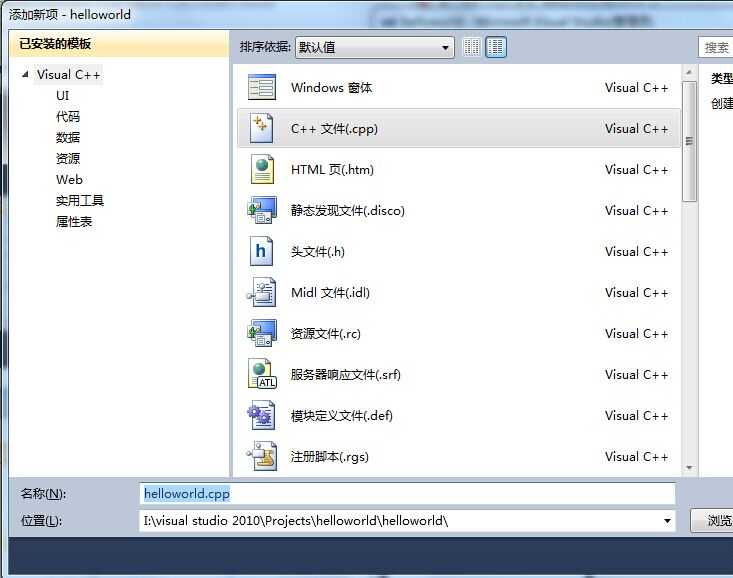Click '注册脚本(.rgs)' template name

tap(330, 456)
